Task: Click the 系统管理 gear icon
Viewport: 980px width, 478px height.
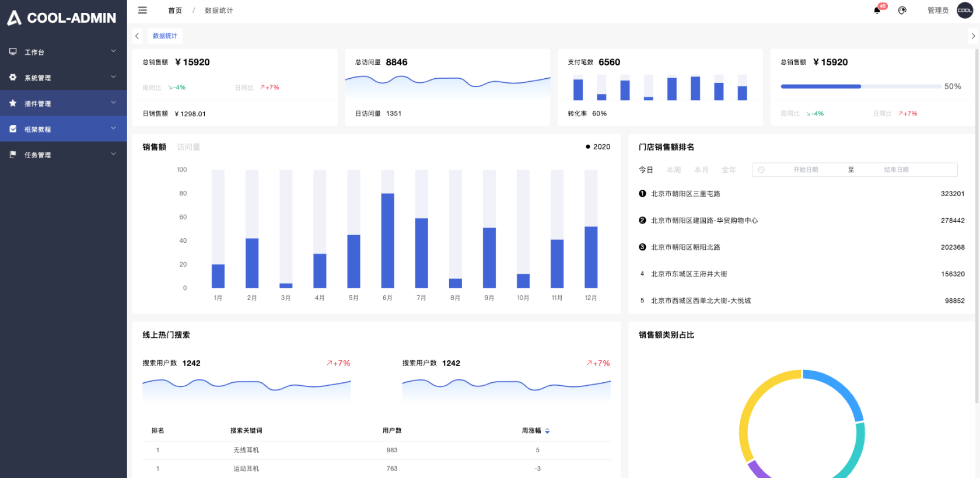Action: coord(13,77)
